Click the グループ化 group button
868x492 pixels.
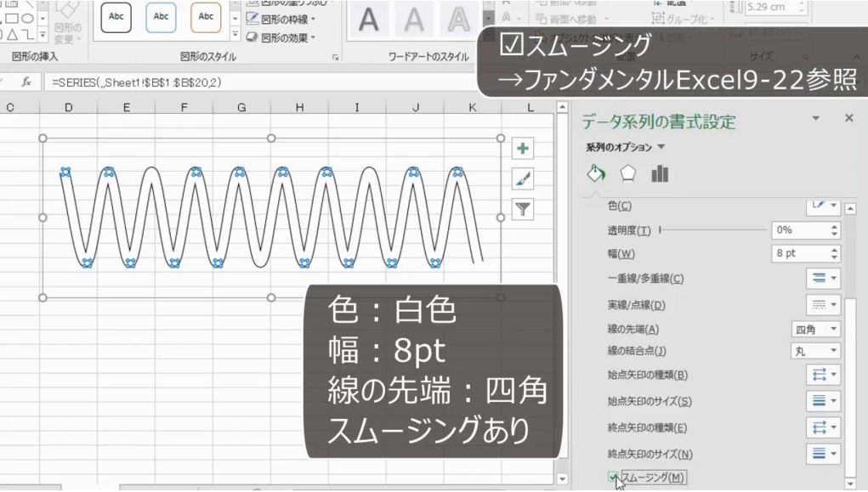coord(683,19)
